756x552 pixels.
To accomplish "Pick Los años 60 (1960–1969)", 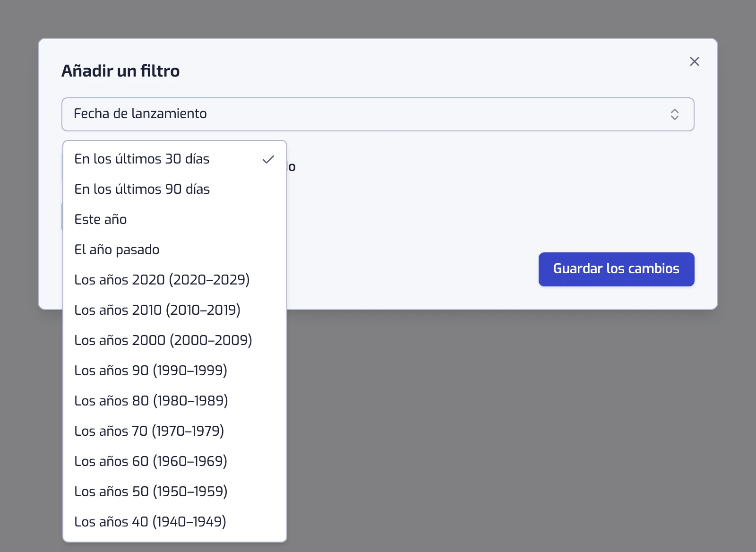I will pyautogui.click(x=175, y=461).
